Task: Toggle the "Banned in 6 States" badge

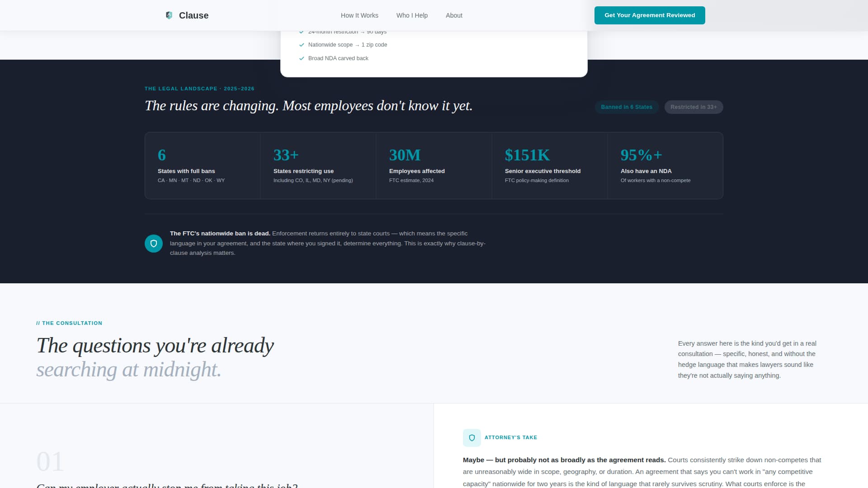Action: (627, 107)
